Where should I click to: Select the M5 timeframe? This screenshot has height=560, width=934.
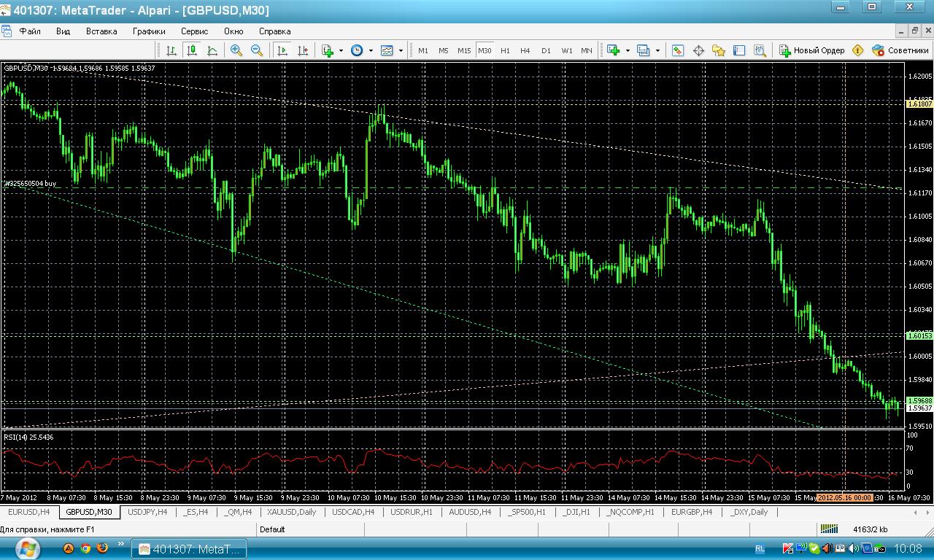pos(444,50)
